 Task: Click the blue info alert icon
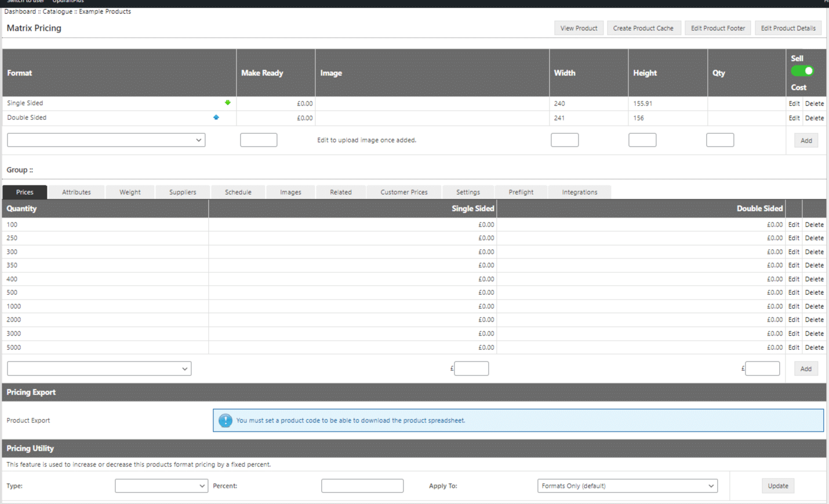pyautogui.click(x=225, y=421)
